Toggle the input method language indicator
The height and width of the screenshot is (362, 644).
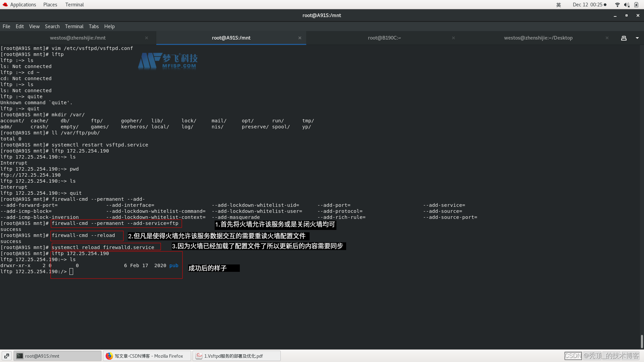click(x=558, y=5)
